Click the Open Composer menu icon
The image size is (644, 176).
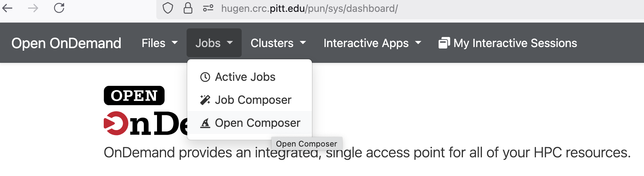(205, 123)
